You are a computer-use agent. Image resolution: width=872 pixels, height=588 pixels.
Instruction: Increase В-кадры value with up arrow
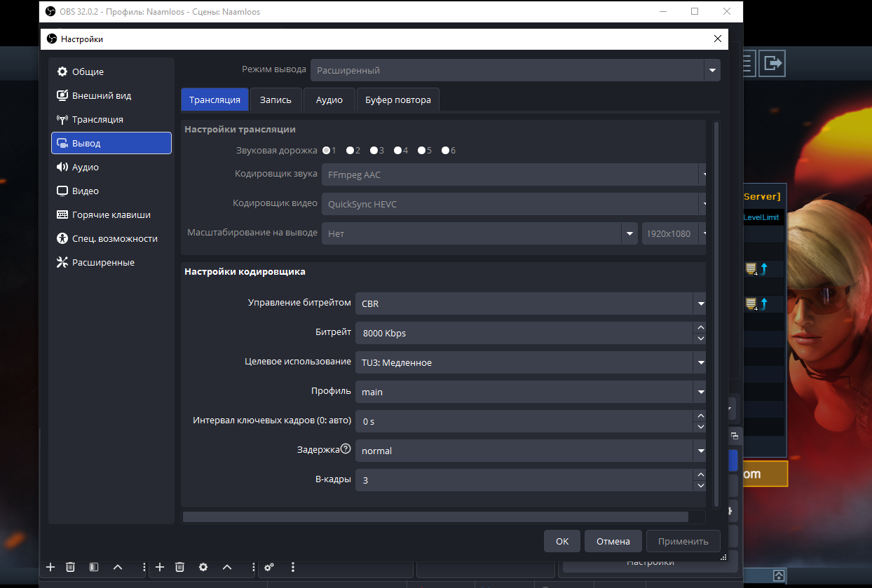700,474
